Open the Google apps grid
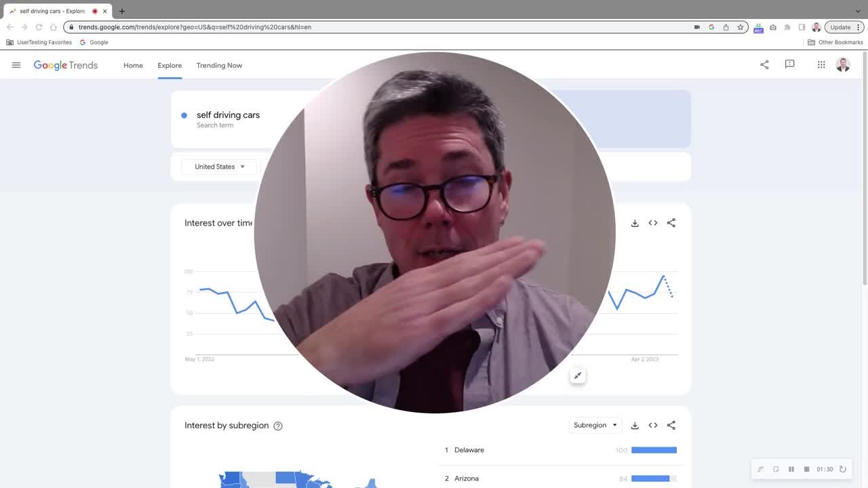868x488 pixels. tap(821, 64)
